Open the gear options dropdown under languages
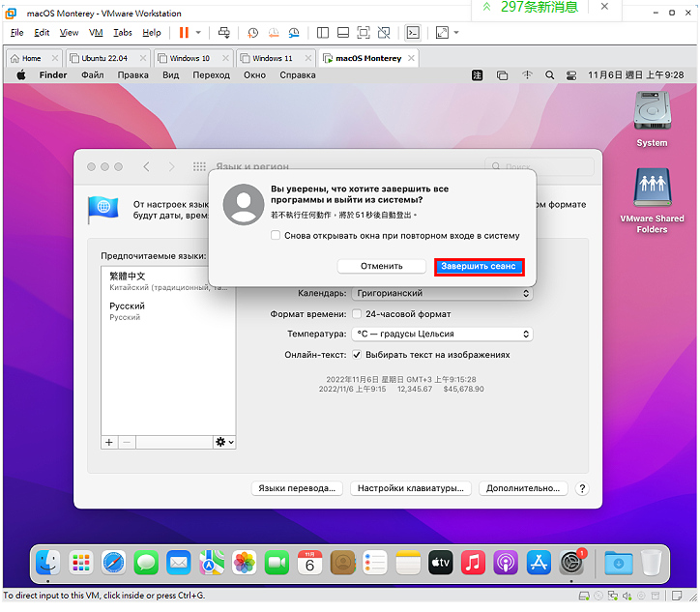This screenshot has height=612, width=700. (x=224, y=443)
